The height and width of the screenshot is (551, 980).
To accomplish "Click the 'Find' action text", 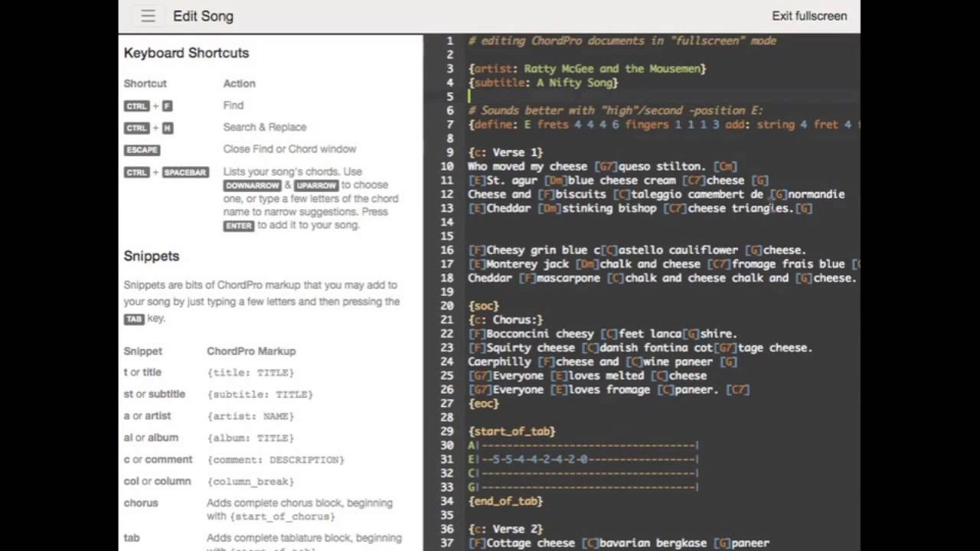I will pos(234,106).
